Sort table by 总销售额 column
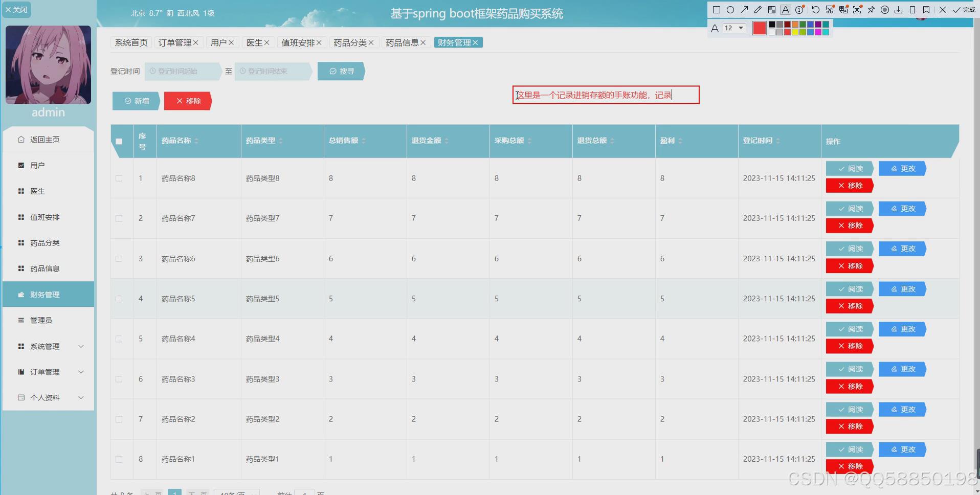 click(x=364, y=141)
